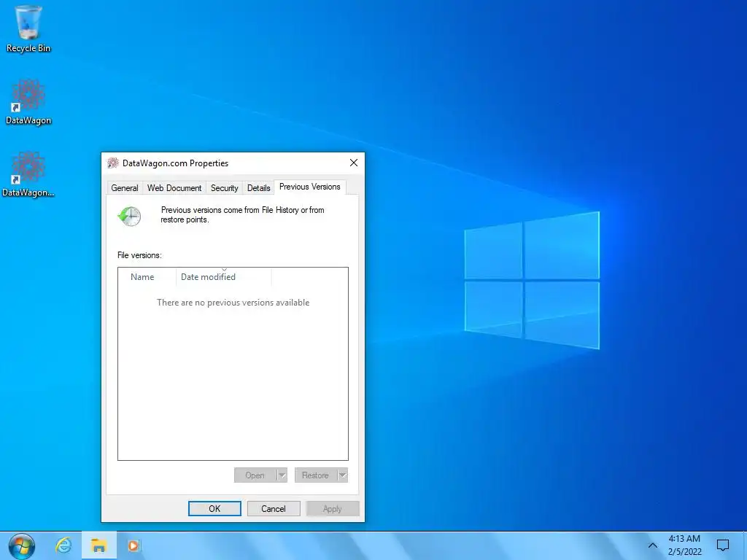Viewport: 747px width, 560px height.
Task: Select the Previous Versions tab
Action: tap(309, 187)
